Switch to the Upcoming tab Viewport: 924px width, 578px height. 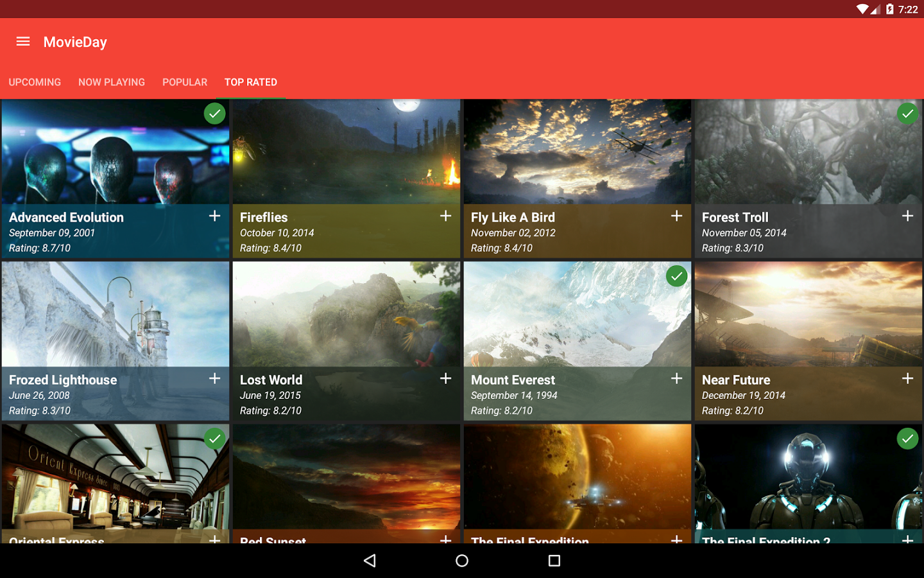tap(35, 82)
